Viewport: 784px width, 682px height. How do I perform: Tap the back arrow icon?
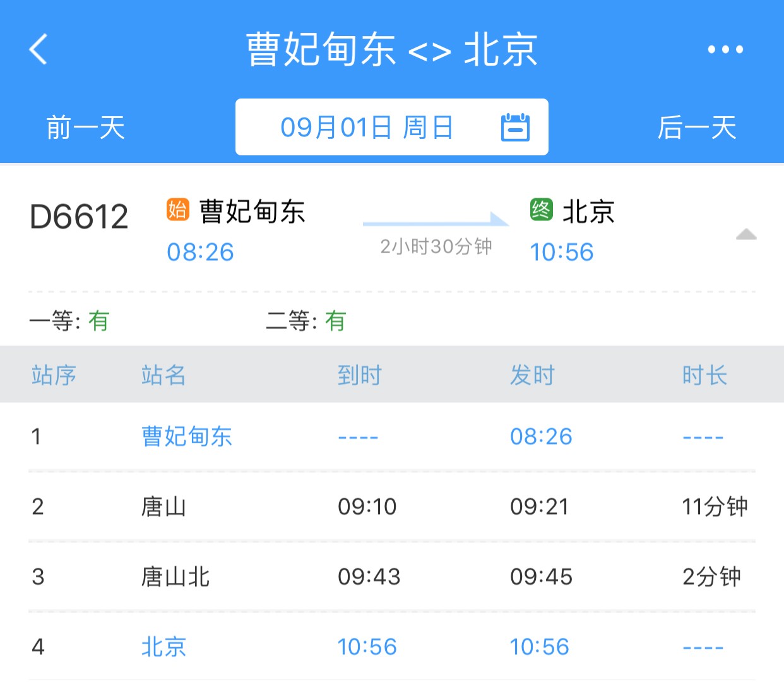pos(39,49)
